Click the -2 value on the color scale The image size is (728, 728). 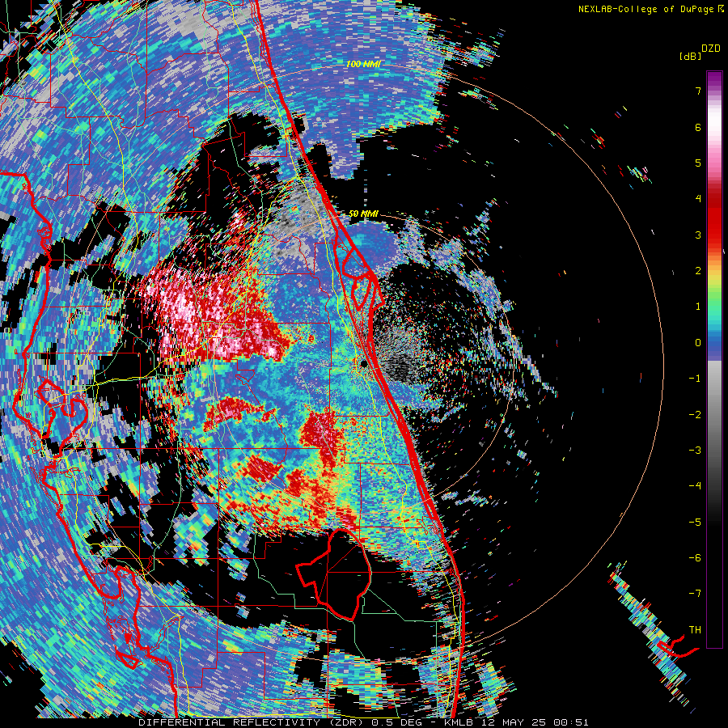point(695,414)
